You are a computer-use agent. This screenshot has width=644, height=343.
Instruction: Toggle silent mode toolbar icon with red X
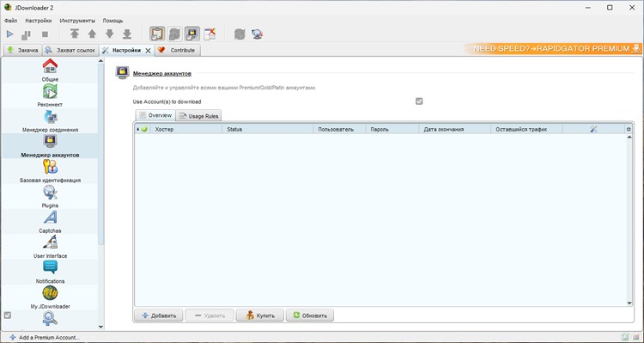click(210, 34)
